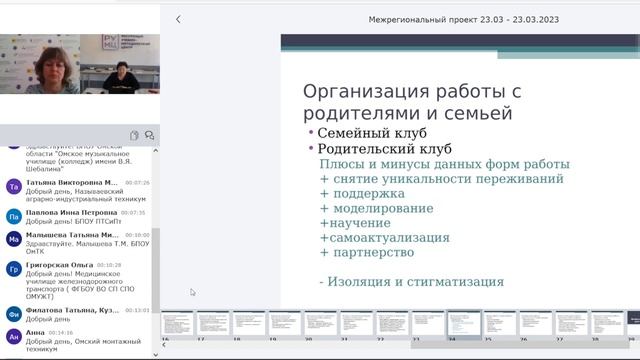The image size is (640, 360).
Task: Click the chat scrollbar up arrow
Action: click(x=156, y=151)
